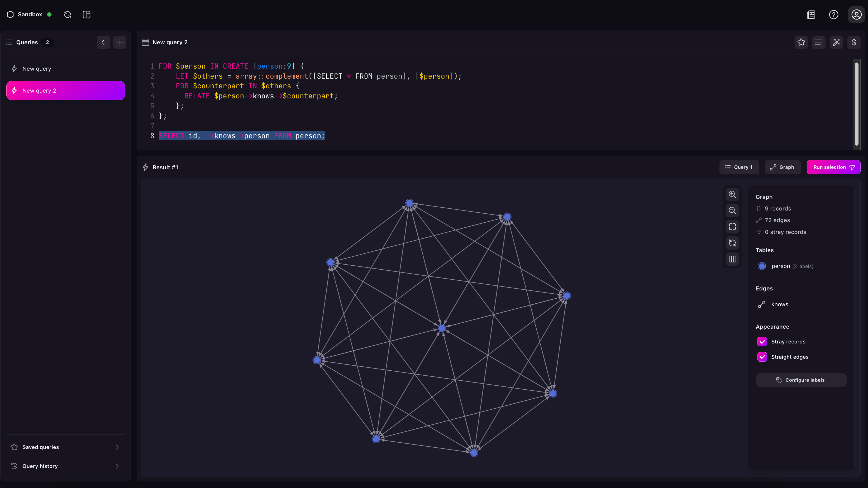Viewport: 868px width, 488px height.
Task: Save the query with the star icon
Action: (801, 42)
